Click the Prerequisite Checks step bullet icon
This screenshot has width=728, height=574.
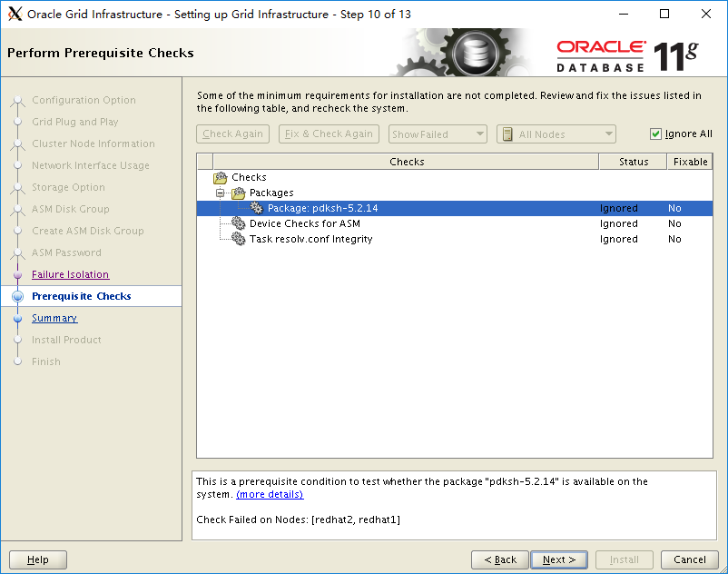17,296
